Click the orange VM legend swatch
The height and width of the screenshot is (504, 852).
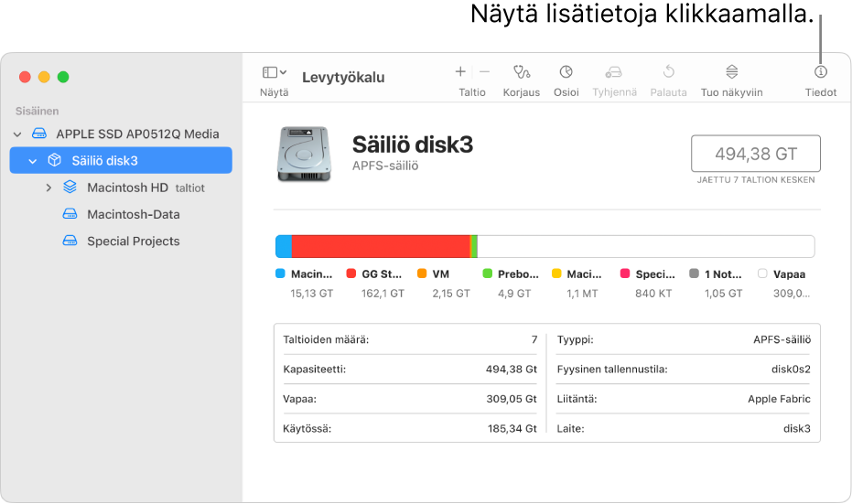[422, 273]
